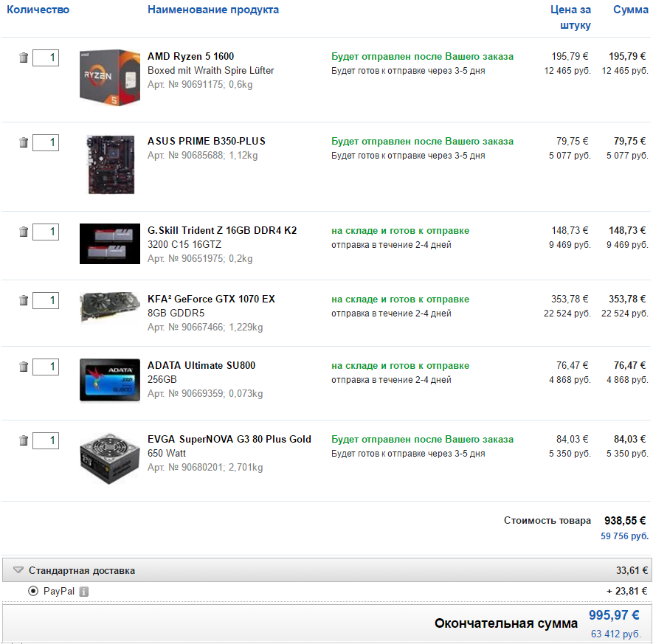Click the Наименование продукта column header
The image size is (653, 644).
point(213,10)
